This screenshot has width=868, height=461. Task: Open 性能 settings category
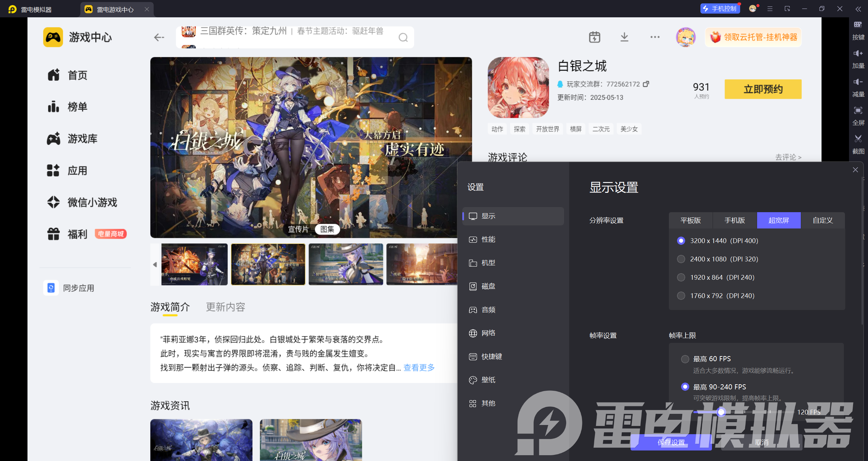(x=513, y=240)
